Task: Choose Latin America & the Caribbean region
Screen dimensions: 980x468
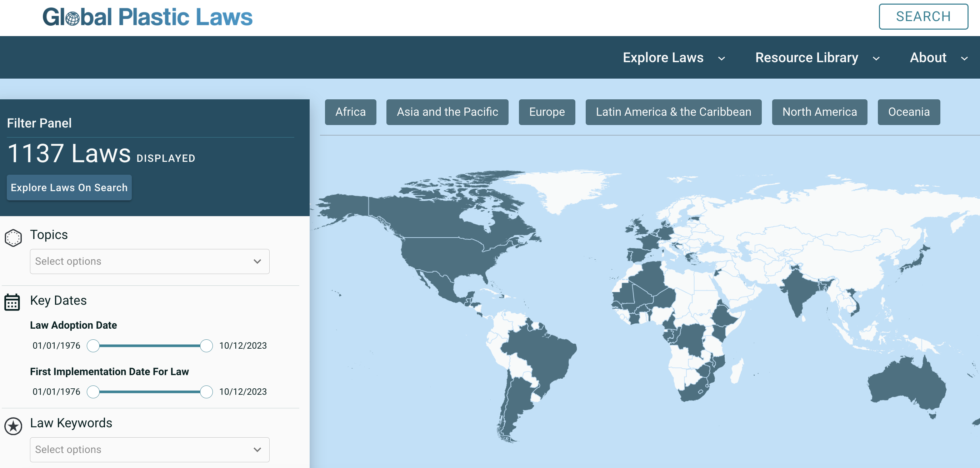Action: pos(673,112)
